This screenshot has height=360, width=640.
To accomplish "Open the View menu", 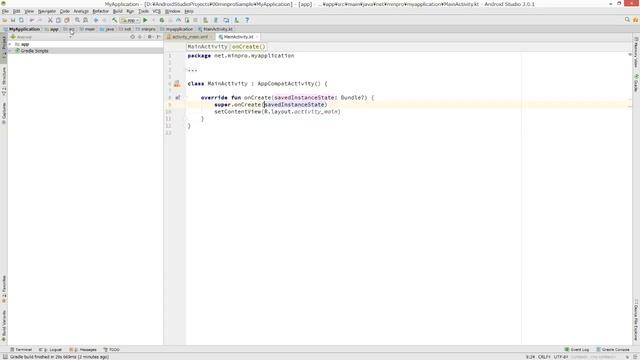I will tap(29, 11).
